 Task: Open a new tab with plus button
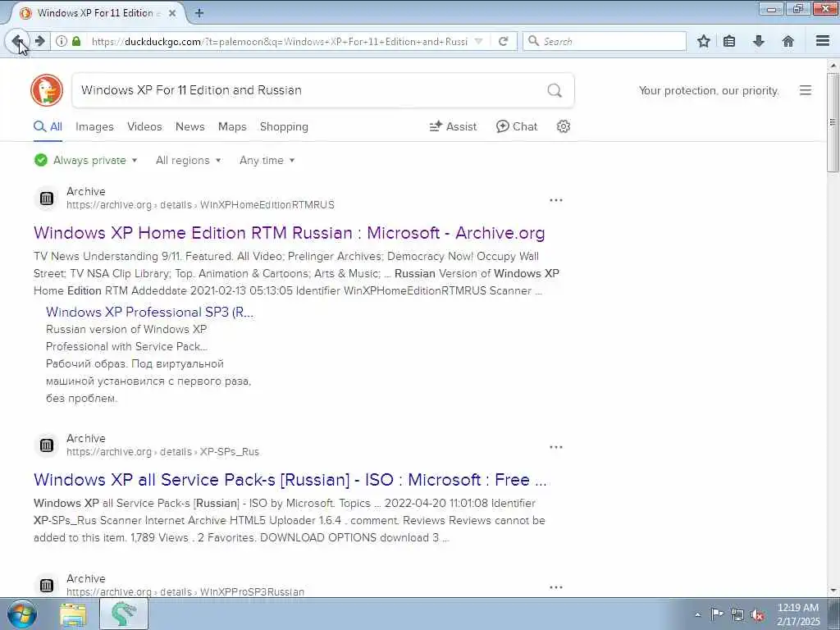point(199,13)
